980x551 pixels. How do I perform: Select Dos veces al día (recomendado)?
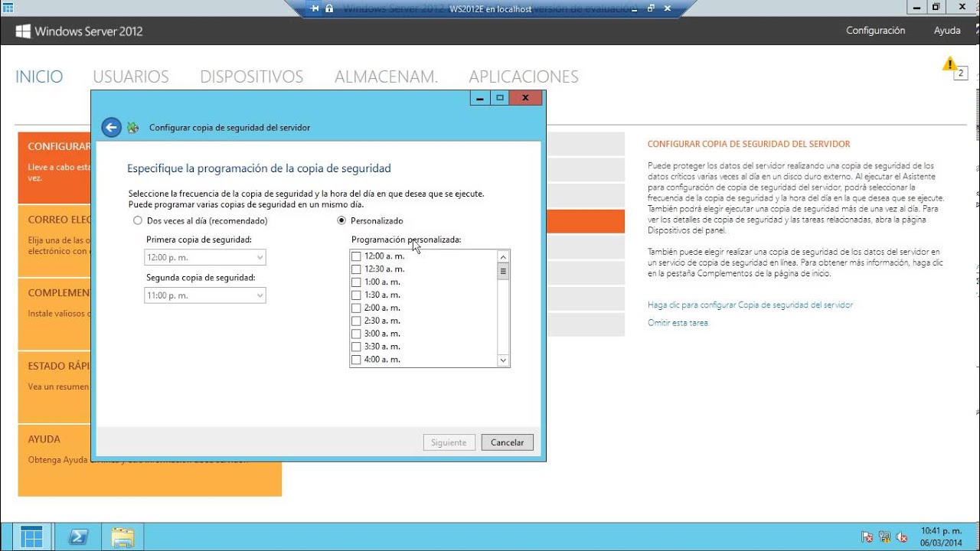click(201, 220)
